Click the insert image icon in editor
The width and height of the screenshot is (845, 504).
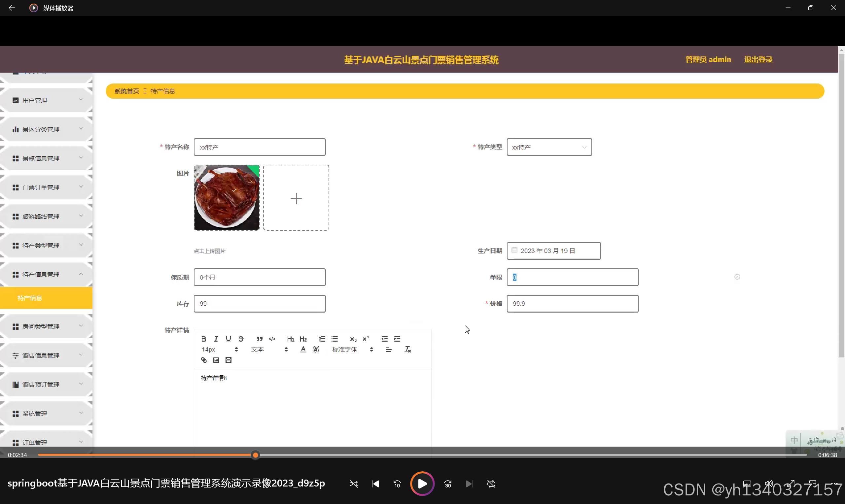[x=216, y=360]
